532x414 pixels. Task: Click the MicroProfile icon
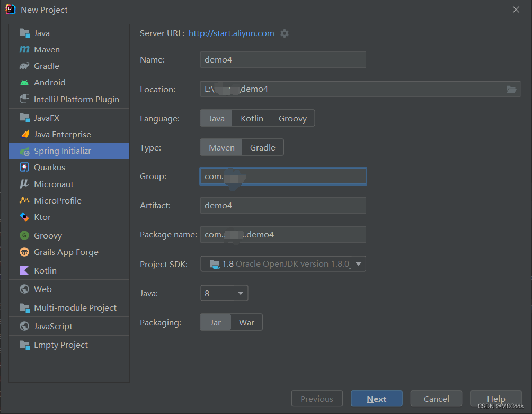[x=24, y=200]
